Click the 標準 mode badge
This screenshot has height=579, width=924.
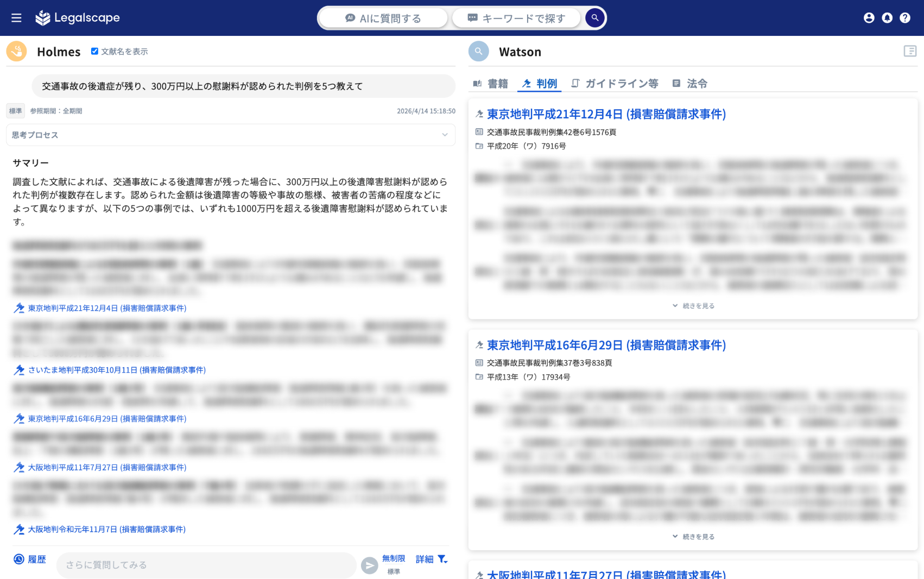(16, 111)
